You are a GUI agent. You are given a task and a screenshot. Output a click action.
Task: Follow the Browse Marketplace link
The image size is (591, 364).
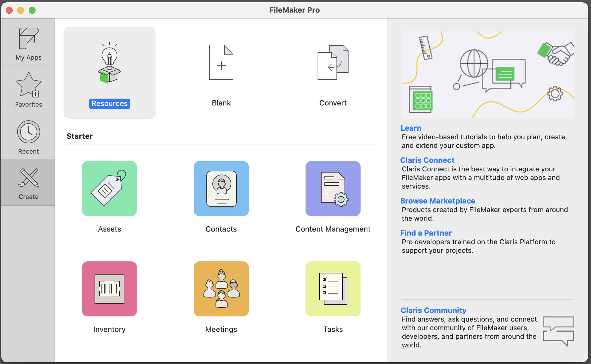click(438, 201)
